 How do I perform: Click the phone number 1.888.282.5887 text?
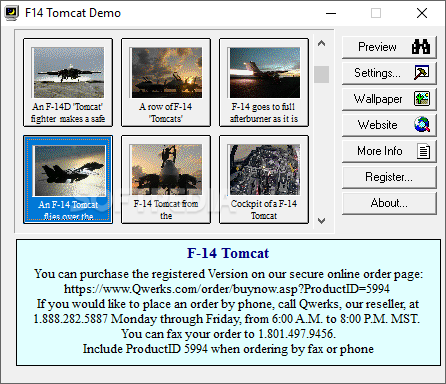(x=70, y=319)
